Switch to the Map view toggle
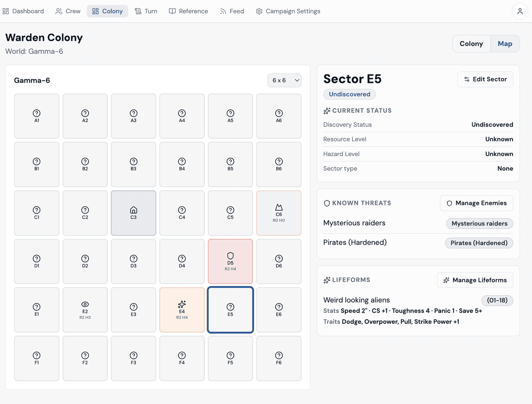 [x=505, y=43]
